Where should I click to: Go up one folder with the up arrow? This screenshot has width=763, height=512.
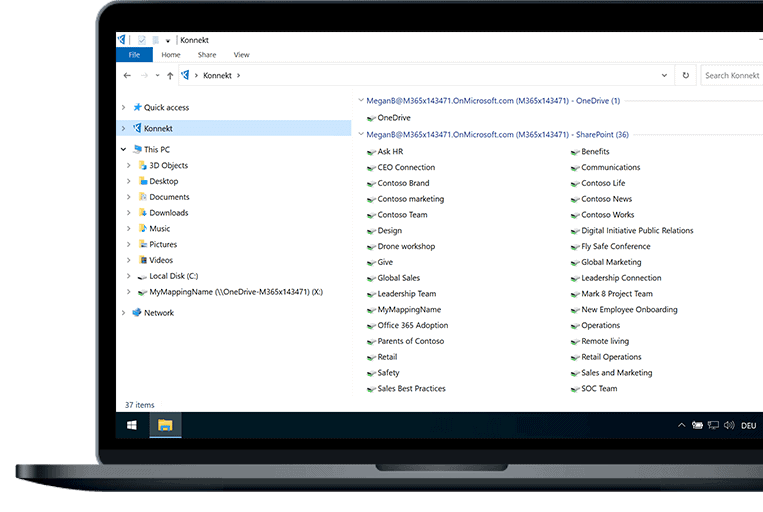click(170, 75)
